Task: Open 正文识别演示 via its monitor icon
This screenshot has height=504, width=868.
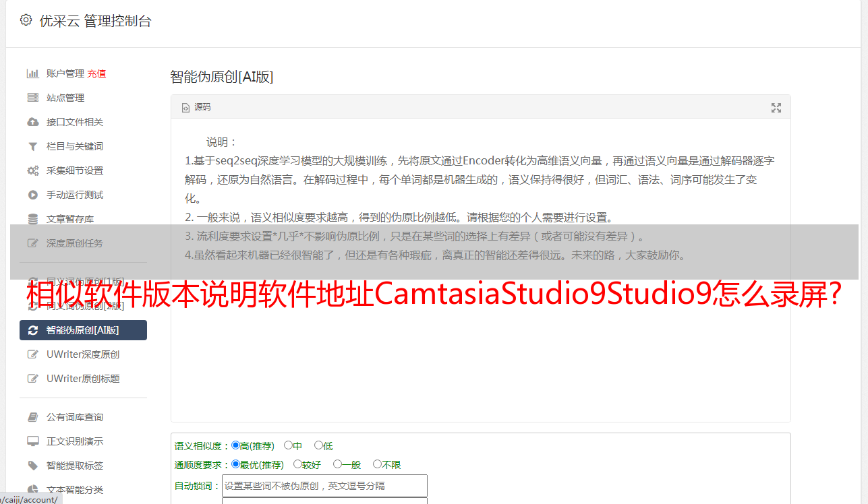Action: (x=32, y=441)
